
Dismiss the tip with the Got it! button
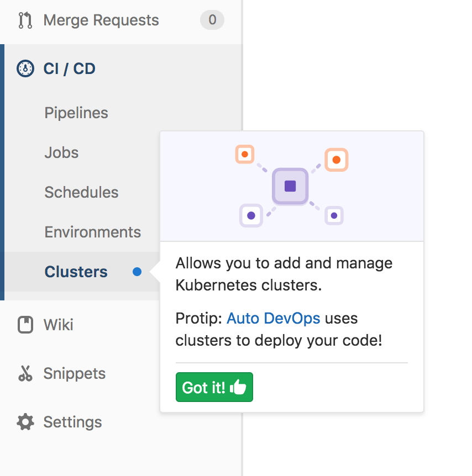(x=214, y=387)
